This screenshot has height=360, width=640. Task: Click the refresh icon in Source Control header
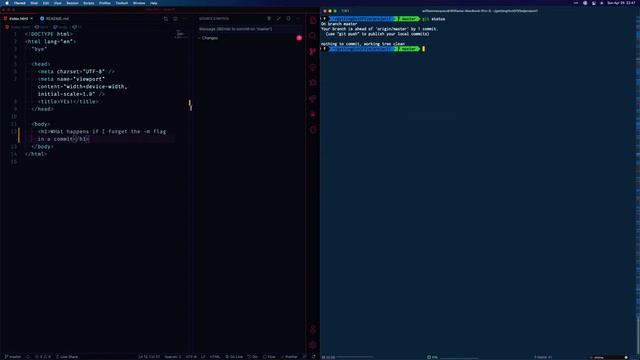289,18
